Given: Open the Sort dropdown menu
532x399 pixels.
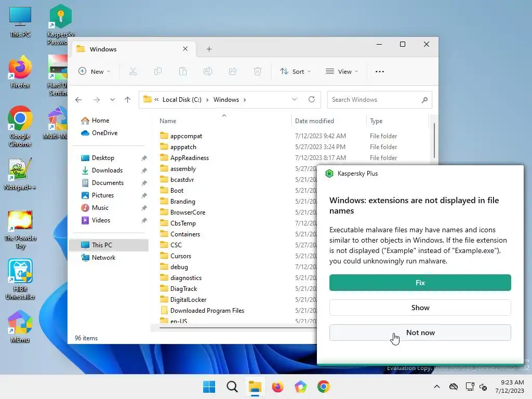Looking at the screenshot, I should click(295, 71).
